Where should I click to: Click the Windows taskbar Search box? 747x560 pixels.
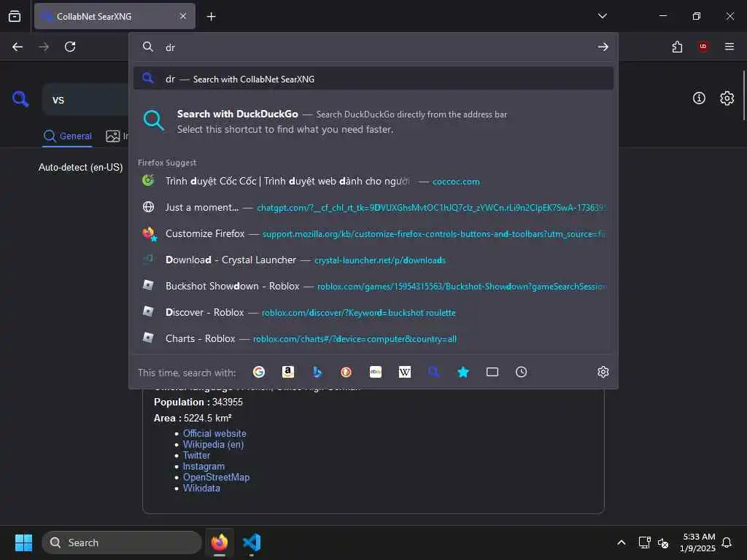(x=122, y=542)
